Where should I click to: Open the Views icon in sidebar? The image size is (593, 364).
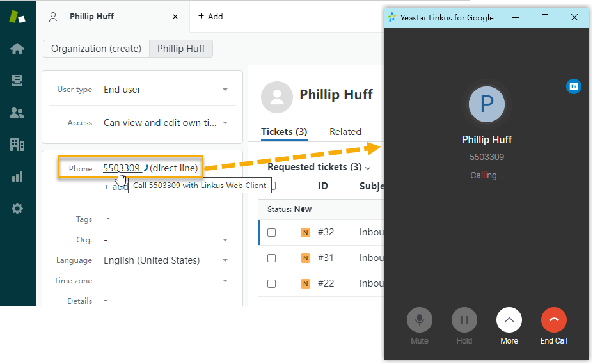(17, 81)
